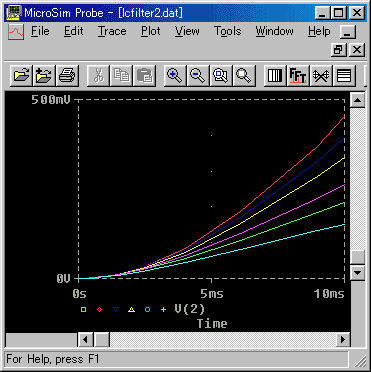This screenshot has width=371, height=372.
Task: Open the Tools menu
Action: 228,31
